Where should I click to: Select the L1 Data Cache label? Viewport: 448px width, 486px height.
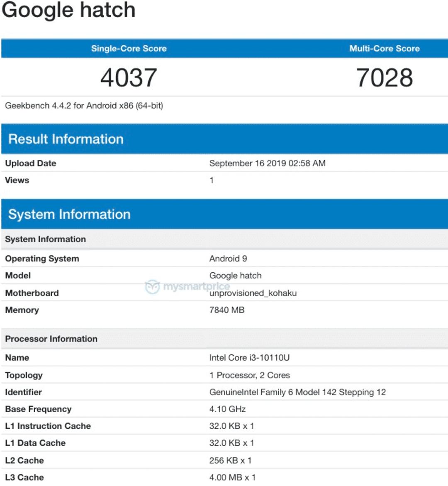(35, 443)
